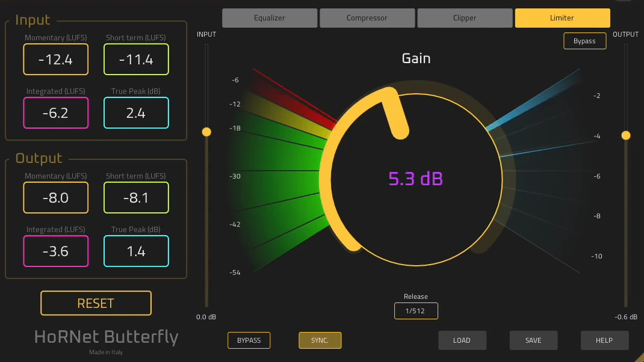Click the Input section heading

click(33, 20)
